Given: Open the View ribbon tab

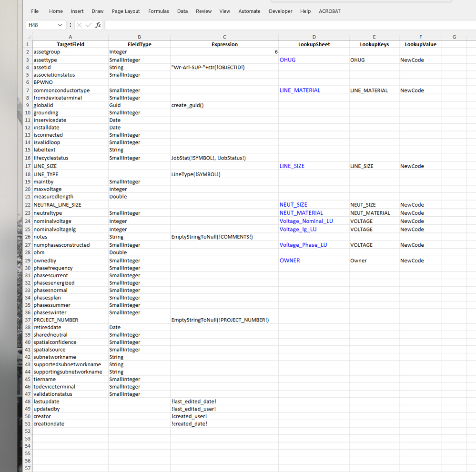Looking at the screenshot, I should [x=224, y=11].
